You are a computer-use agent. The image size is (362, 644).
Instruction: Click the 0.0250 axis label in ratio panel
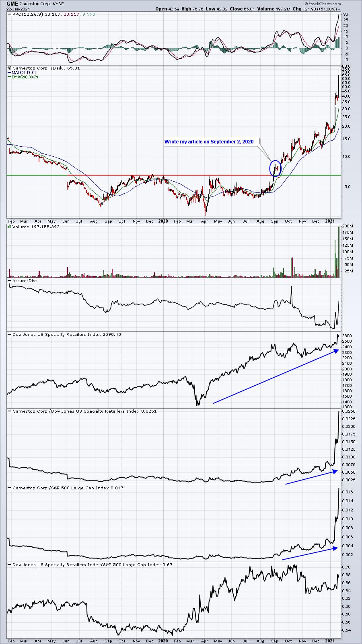[349, 411]
